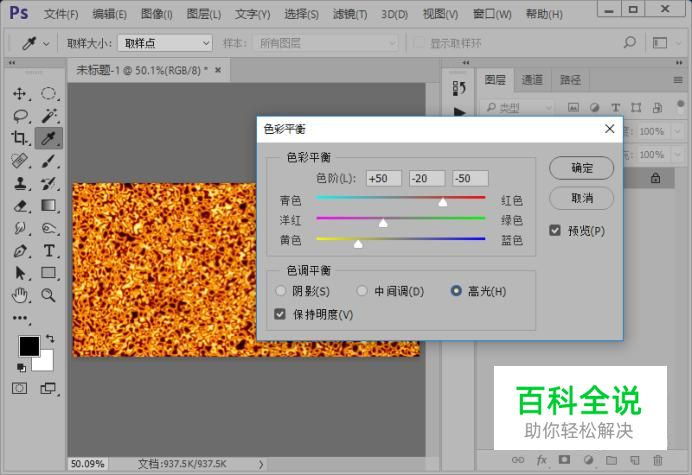Select the Hand tool
This screenshot has height=475, width=692.
pyautogui.click(x=19, y=295)
